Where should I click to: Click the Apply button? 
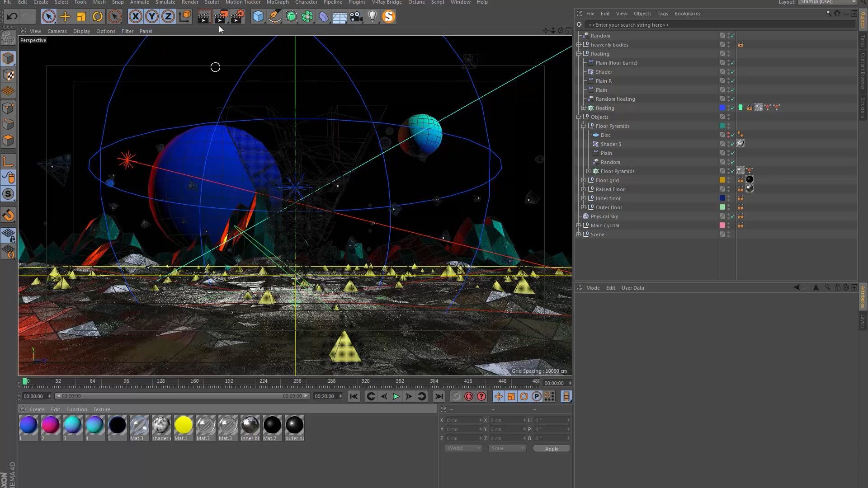[x=552, y=448]
